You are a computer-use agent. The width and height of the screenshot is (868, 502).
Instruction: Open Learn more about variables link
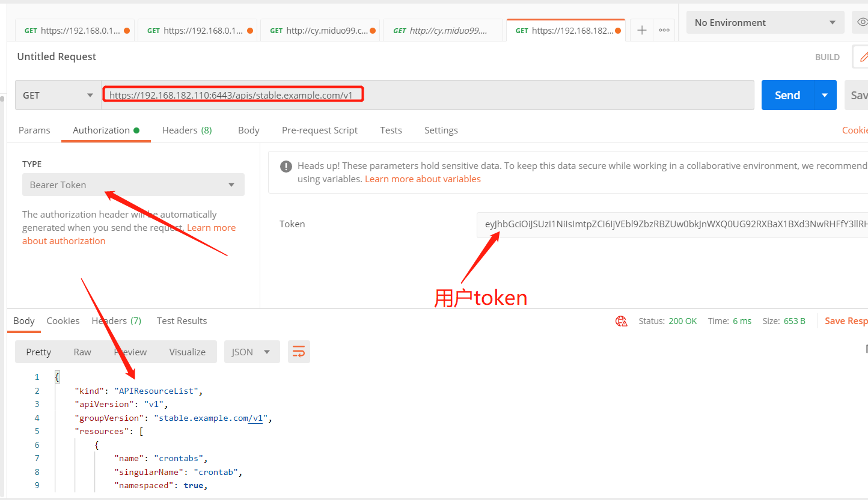point(423,179)
